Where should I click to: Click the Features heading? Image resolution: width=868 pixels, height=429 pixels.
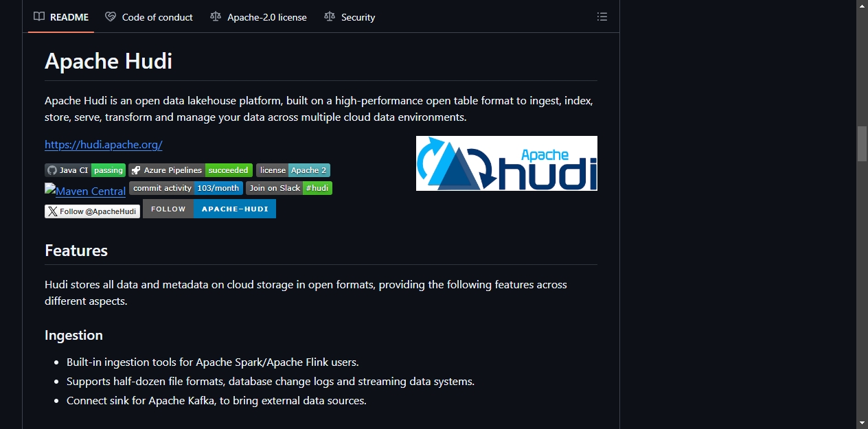click(x=76, y=251)
